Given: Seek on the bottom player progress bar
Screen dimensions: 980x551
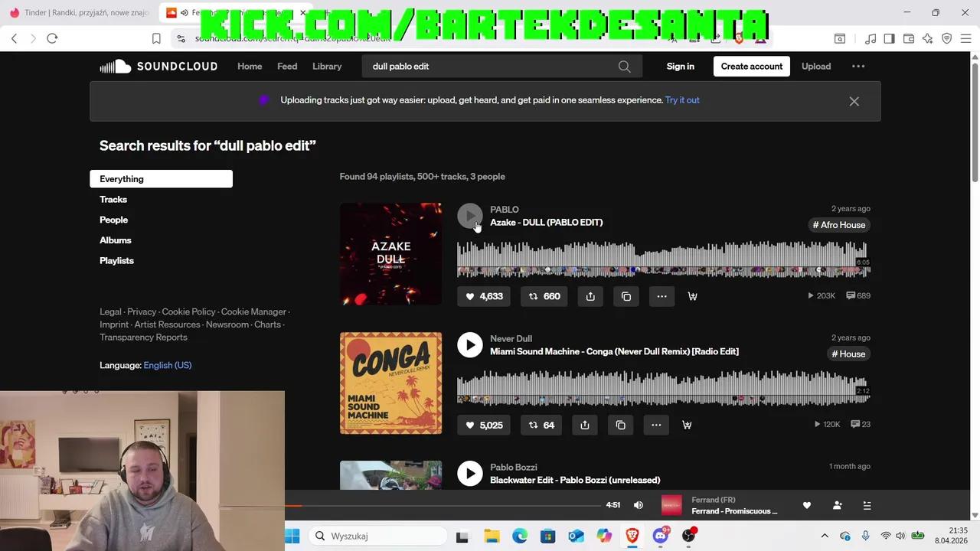Looking at the screenshot, I should click(x=443, y=506).
